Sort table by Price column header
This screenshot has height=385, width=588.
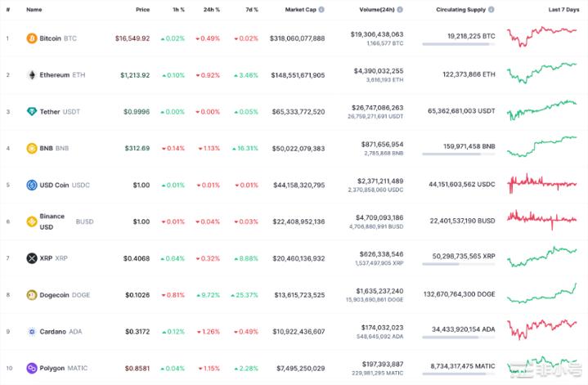(x=142, y=10)
